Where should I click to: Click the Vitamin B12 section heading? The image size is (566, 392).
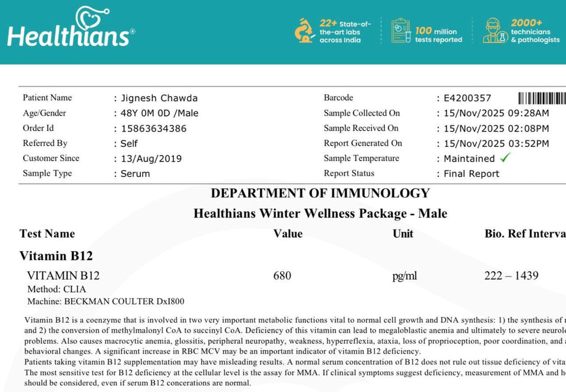56,256
